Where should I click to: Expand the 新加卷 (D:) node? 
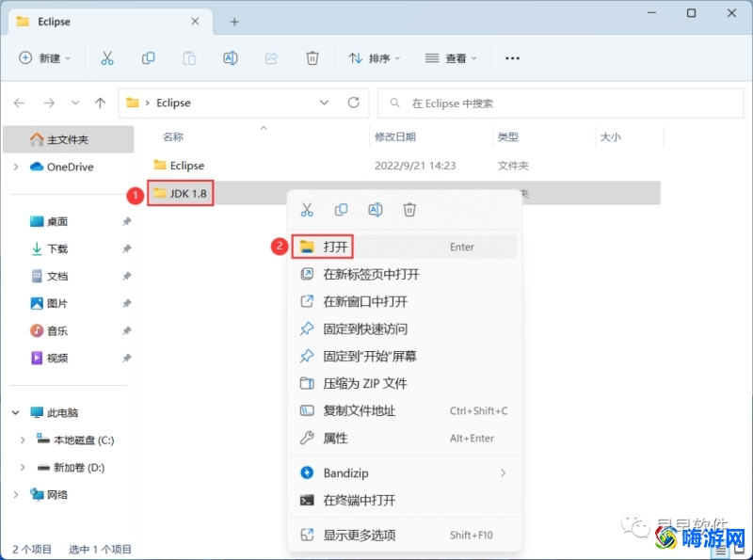tap(23, 468)
